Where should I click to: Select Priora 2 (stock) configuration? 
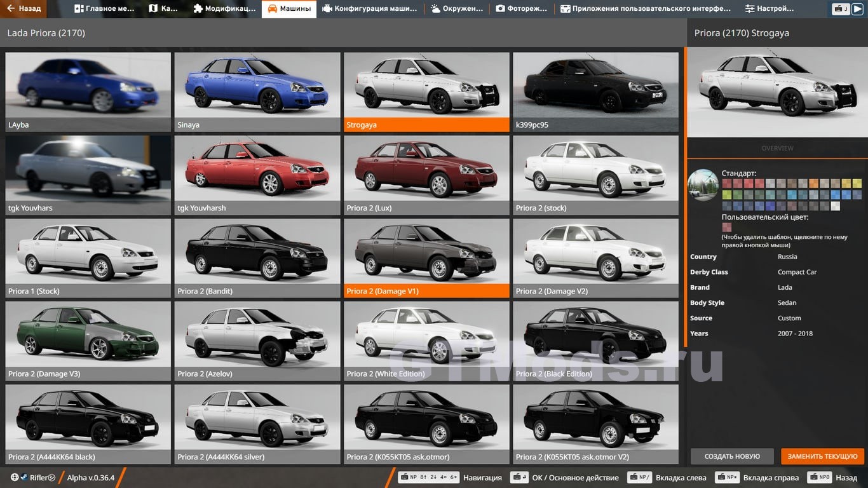coord(595,175)
